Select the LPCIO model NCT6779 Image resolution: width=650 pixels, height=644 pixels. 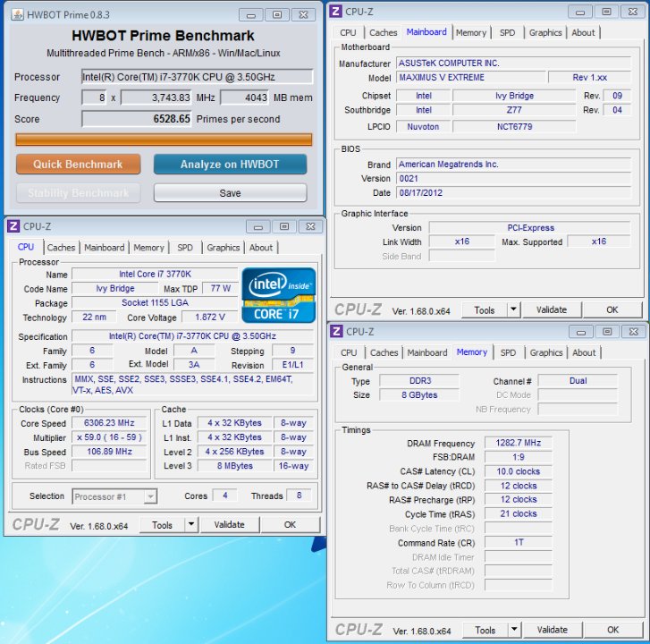[x=514, y=126]
